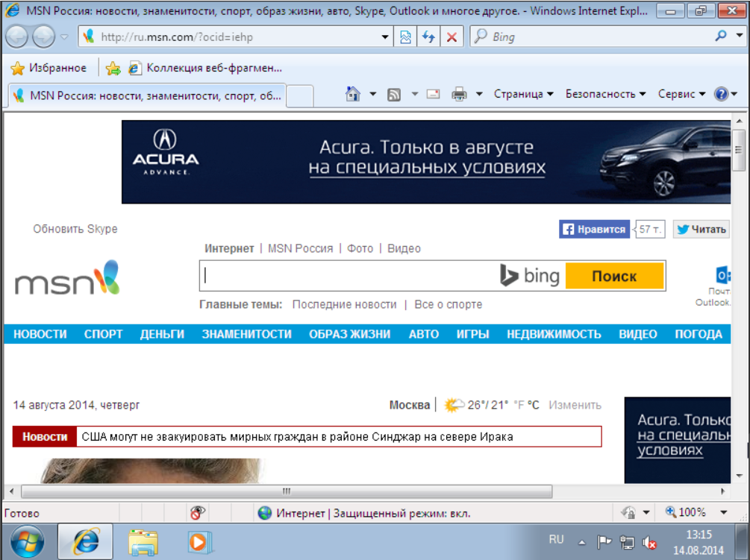This screenshot has height=560, width=750.
Task: Open the ДЕНЬГИ navigation item
Action: [162, 334]
